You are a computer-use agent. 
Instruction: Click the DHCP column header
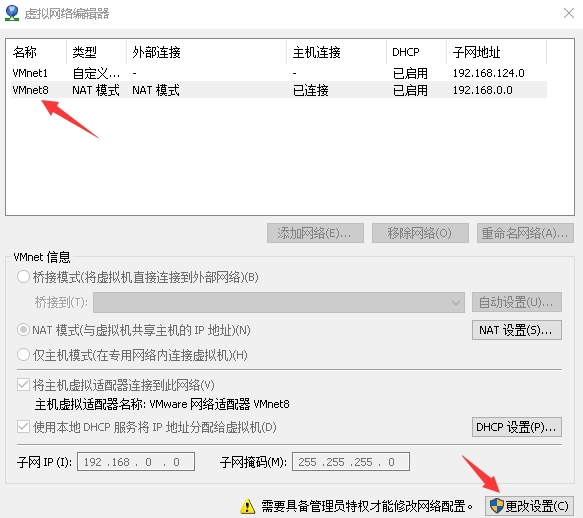tap(416, 52)
